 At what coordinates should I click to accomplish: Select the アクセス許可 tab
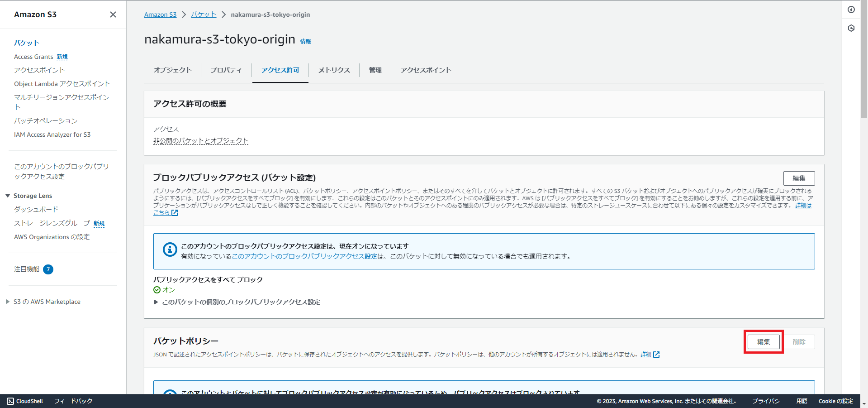pyautogui.click(x=280, y=70)
